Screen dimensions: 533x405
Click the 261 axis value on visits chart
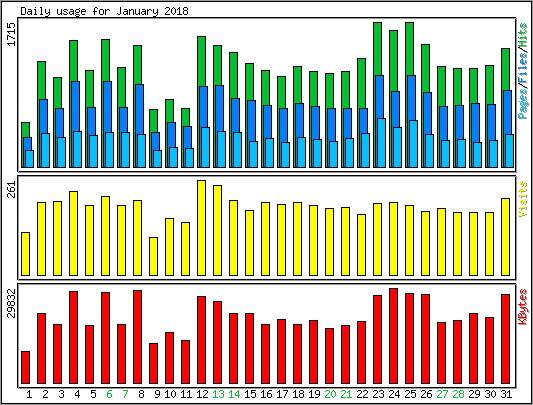point(12,189)
